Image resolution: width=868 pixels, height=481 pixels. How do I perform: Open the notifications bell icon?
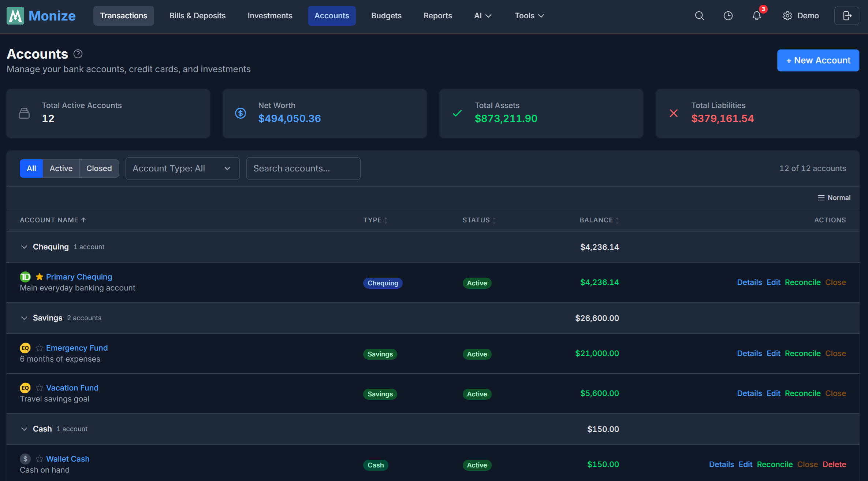[757, 16]
